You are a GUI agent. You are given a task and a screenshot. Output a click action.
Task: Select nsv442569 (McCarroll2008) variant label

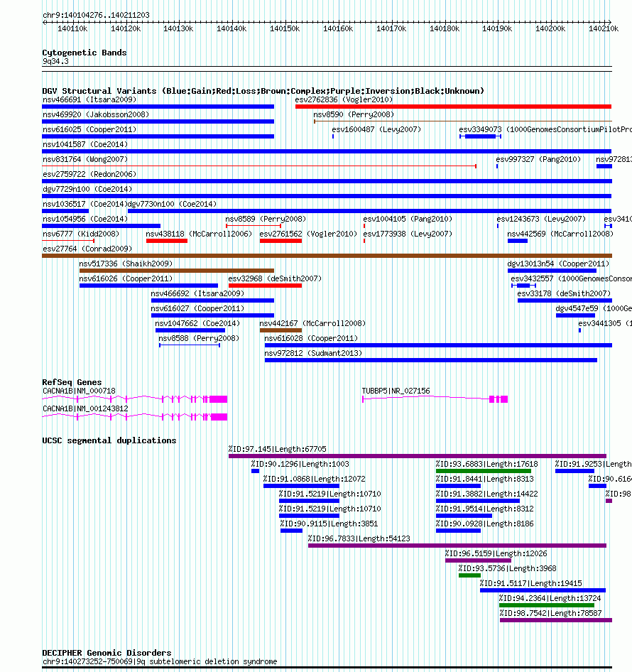coord(560,234)
